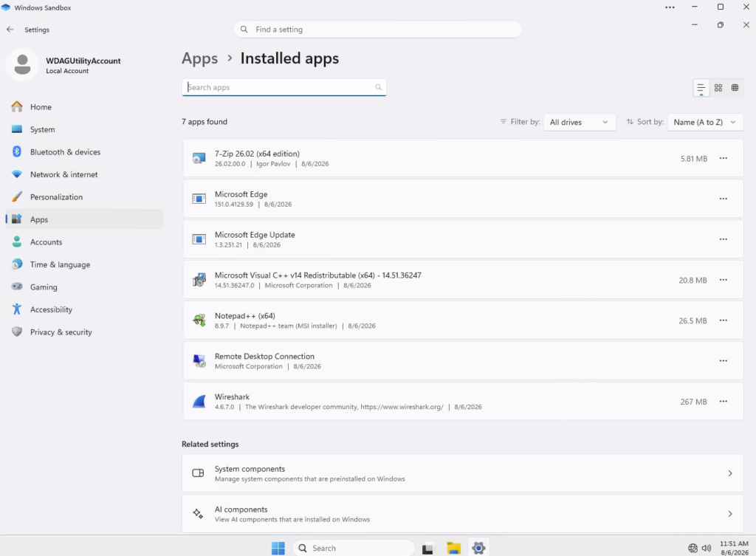The height and width of the screenshot is (556, 756).
Task: Click the System components icon
Action: 198,473
